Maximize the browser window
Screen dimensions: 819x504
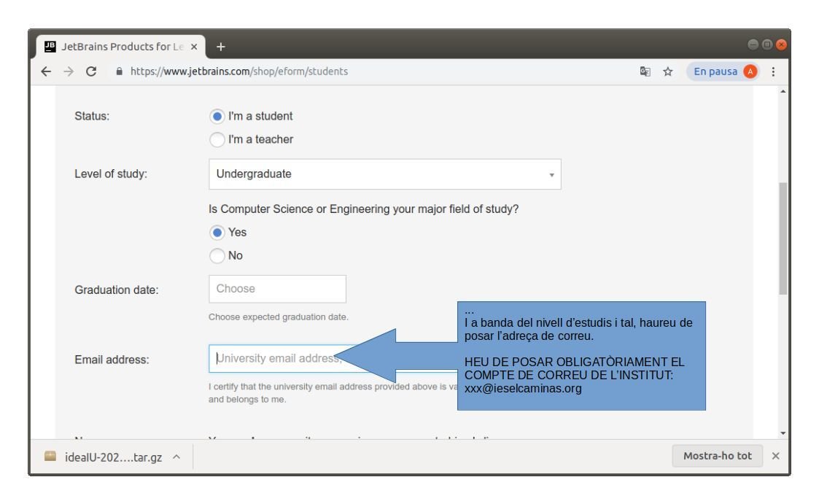tap(766, 44)
